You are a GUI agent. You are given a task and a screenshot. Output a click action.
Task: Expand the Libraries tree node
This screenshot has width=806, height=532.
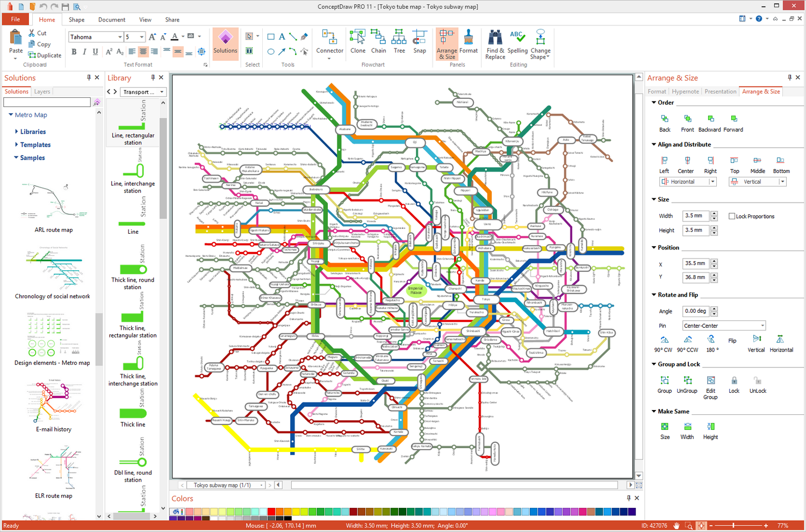click(17, 131)
